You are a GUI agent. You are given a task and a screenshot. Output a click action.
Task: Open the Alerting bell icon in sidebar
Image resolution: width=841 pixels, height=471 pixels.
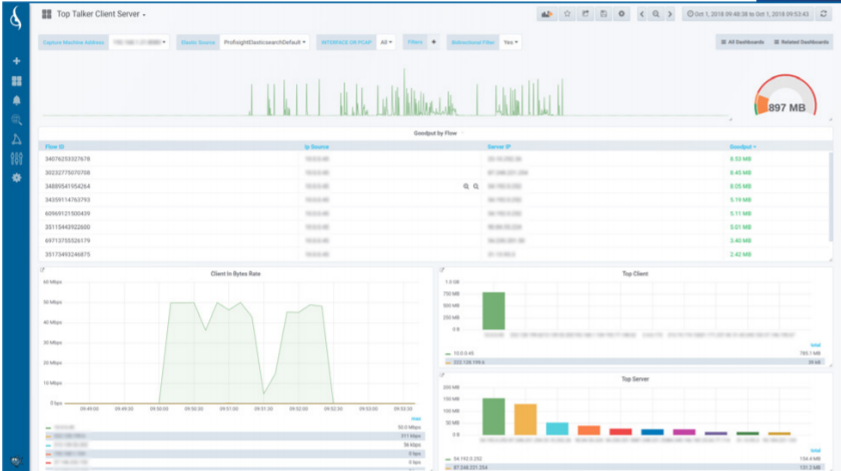pos(17,100)
